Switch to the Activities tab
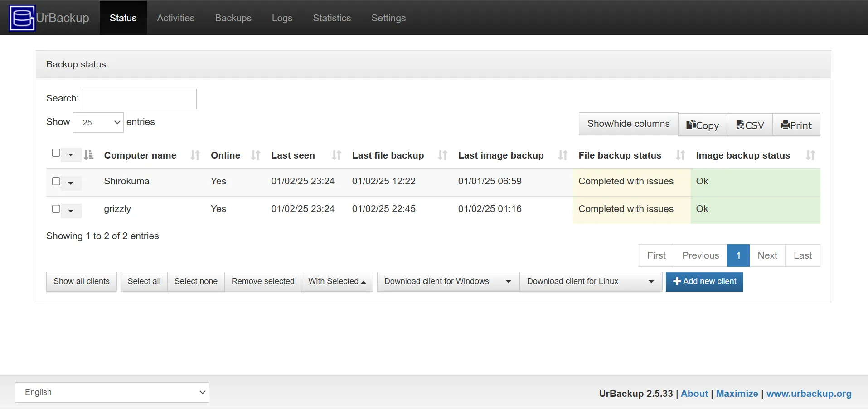This screenshot has height=409, width=868. (175, 18)
